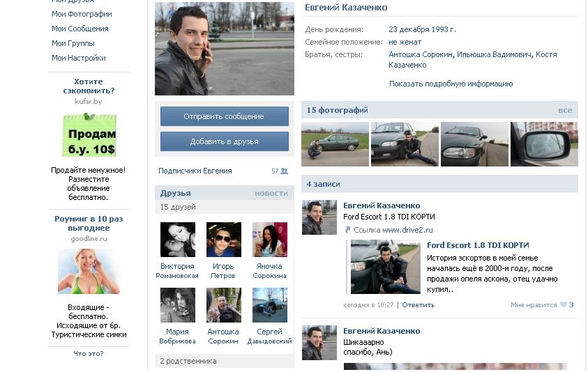
Task: Open the 2 родственника section header
Action: click(x=188, y=361)
